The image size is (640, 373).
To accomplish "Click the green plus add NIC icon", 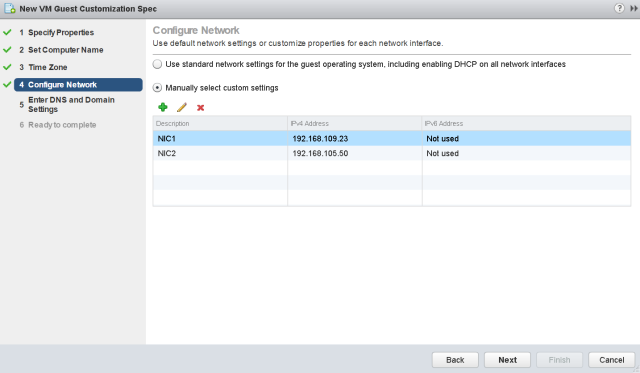I will 162,107.
